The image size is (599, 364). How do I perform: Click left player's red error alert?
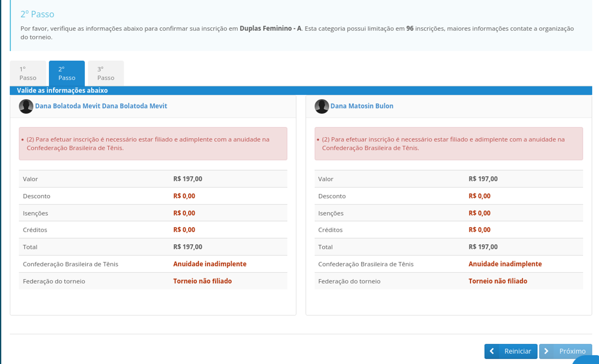153,144
